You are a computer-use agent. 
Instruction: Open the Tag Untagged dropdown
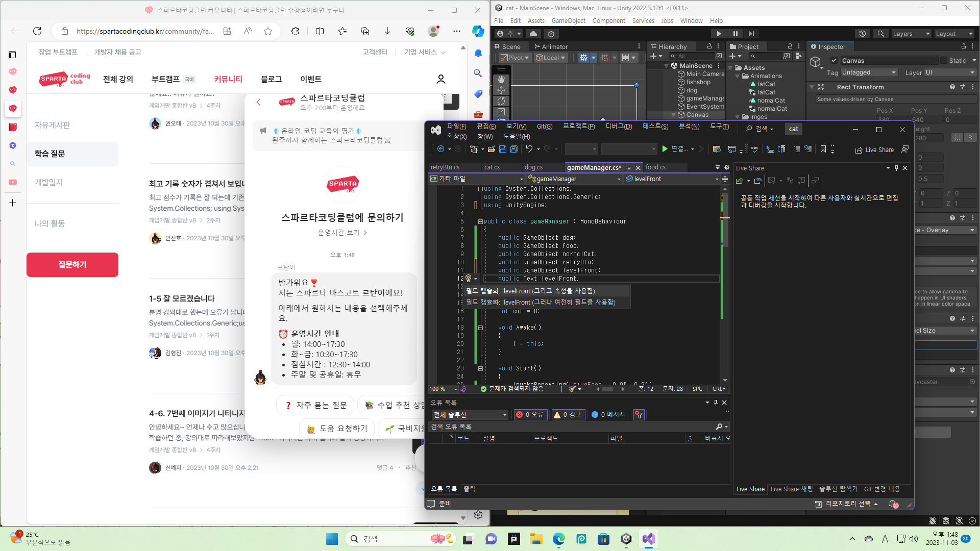[869, 73]
